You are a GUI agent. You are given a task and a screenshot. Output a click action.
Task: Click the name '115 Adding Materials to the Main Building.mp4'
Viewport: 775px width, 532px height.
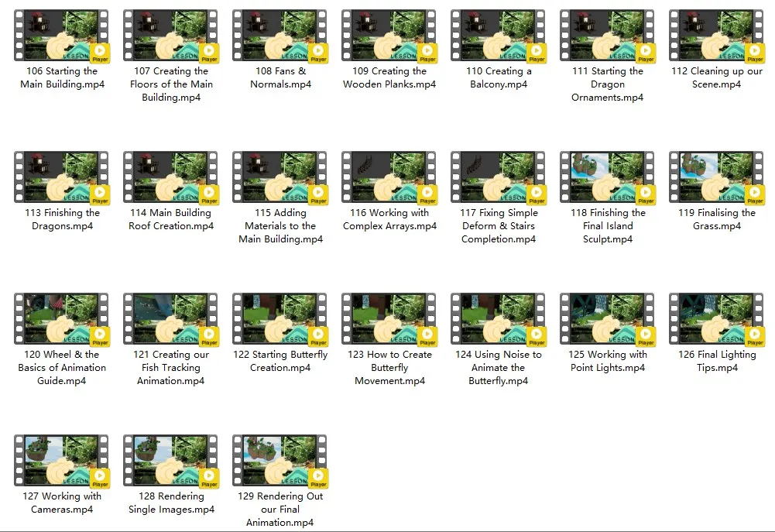click(x=281, y=226)
